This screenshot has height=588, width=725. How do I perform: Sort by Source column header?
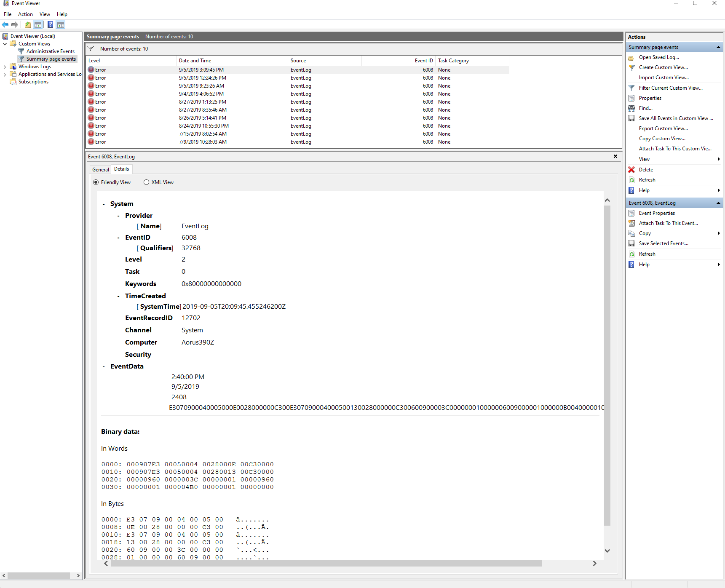(x=324, y=61)
